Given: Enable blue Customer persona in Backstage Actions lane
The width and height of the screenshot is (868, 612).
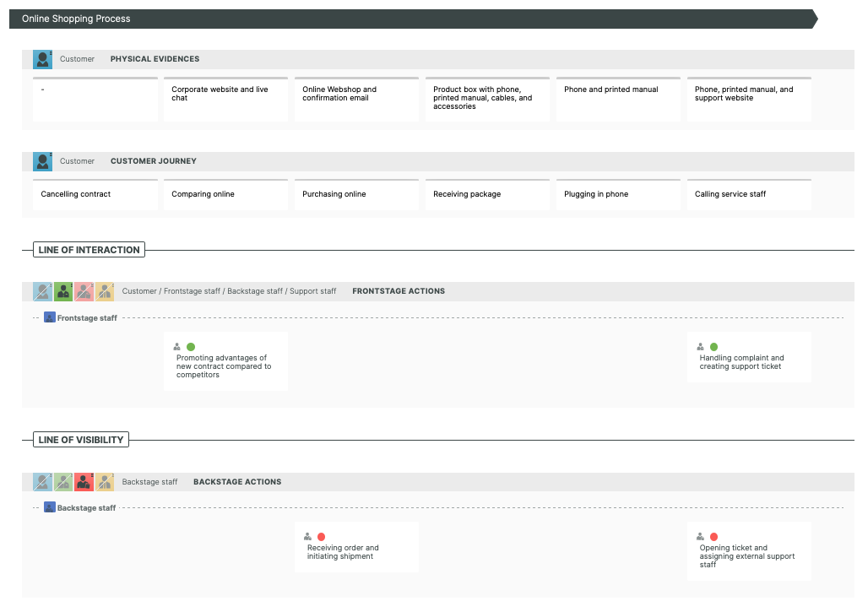Looking at the screenshot, I should (42, 482).
